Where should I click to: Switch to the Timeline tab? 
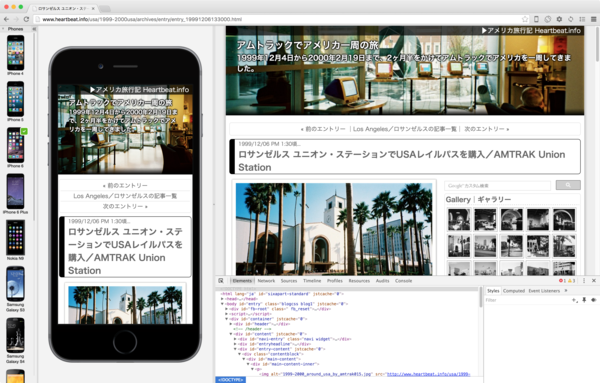pos(312,281)
